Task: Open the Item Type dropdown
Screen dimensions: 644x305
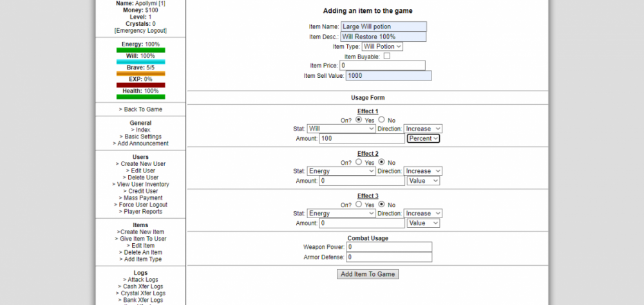Action: click(382, 46)
